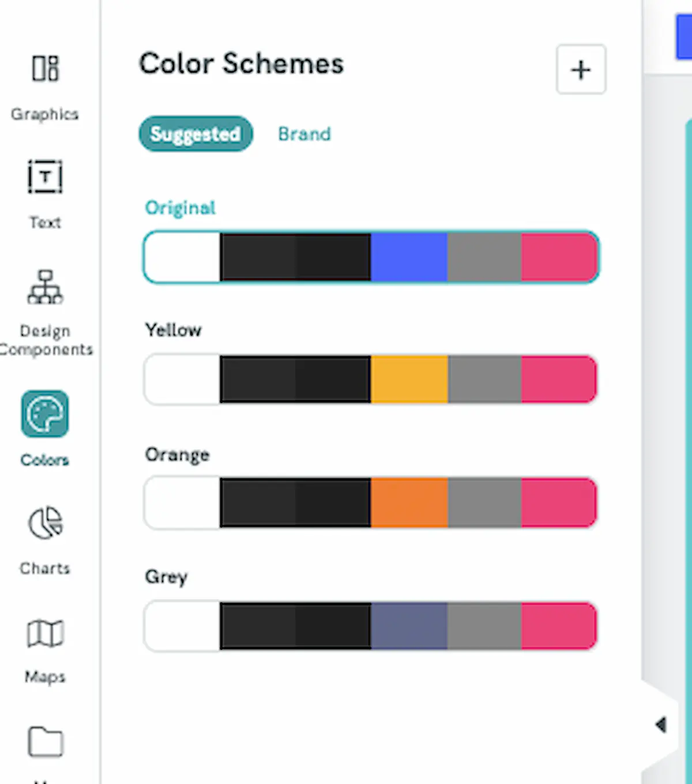Open the Maps panel icon
The image size is (692, 784).
[45, 634]
